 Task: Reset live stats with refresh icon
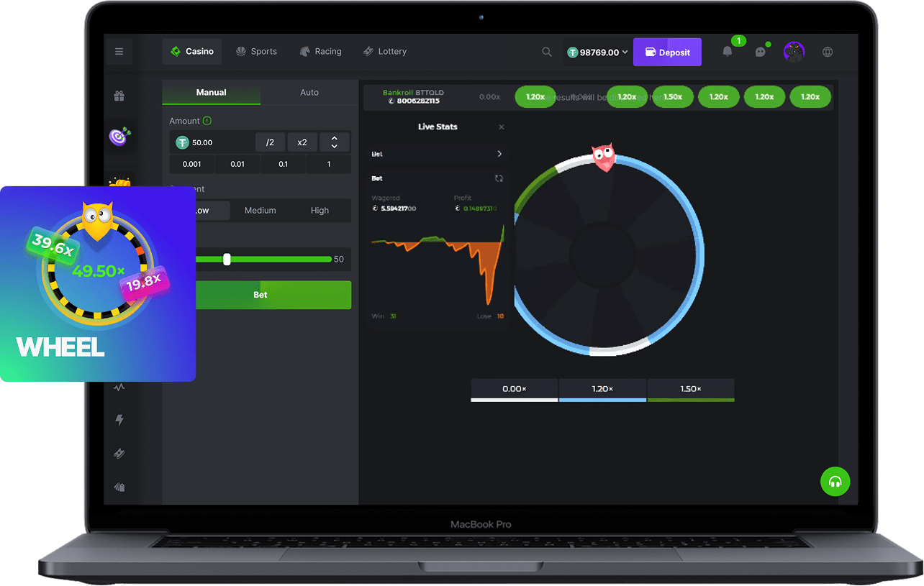tap(499, 178)
